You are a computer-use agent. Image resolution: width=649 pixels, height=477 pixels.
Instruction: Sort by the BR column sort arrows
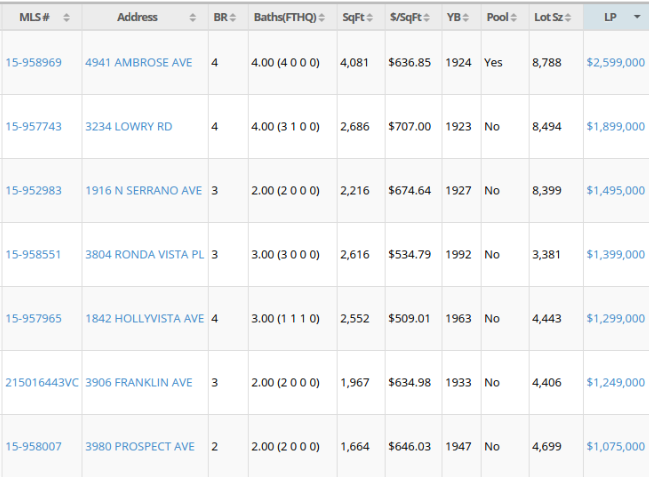pos(233,17)
